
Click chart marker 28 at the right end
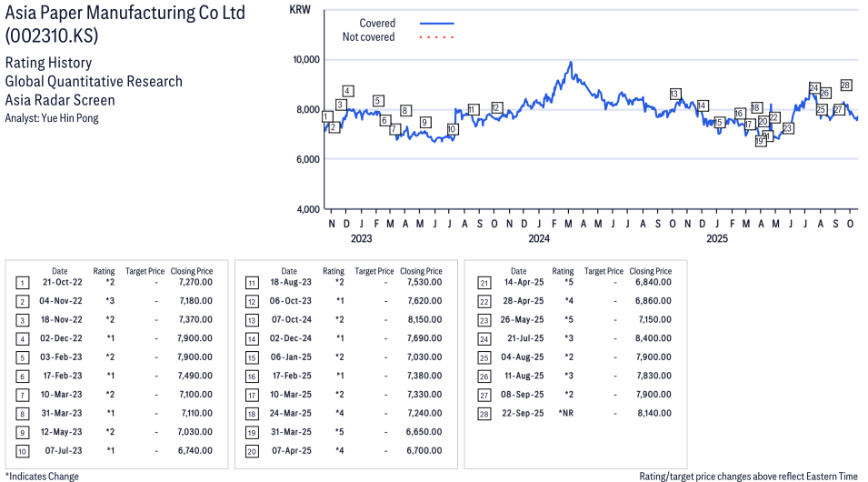pyautogui.click(x=845, y=85)
